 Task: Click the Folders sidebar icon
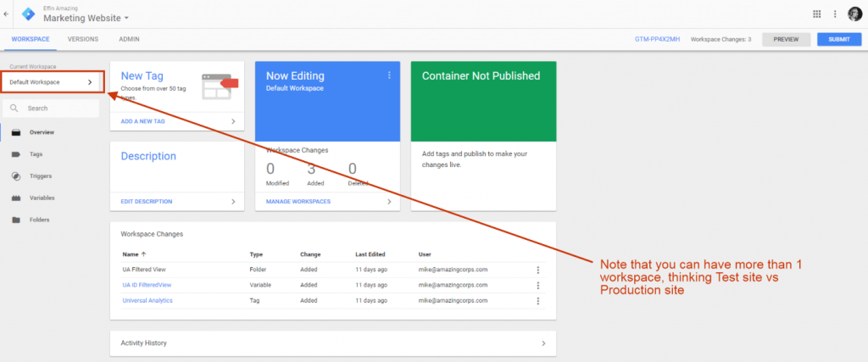[17, 220]
